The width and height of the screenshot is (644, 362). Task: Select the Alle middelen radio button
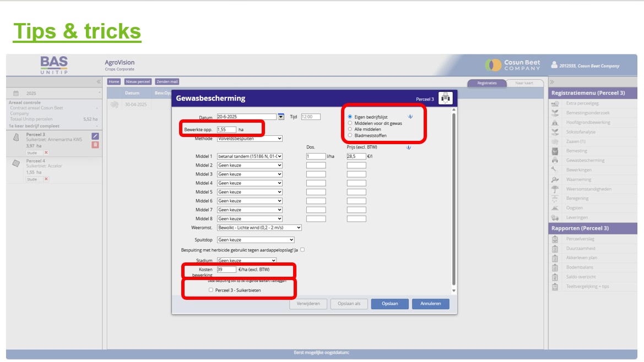(x=350, y=129)
